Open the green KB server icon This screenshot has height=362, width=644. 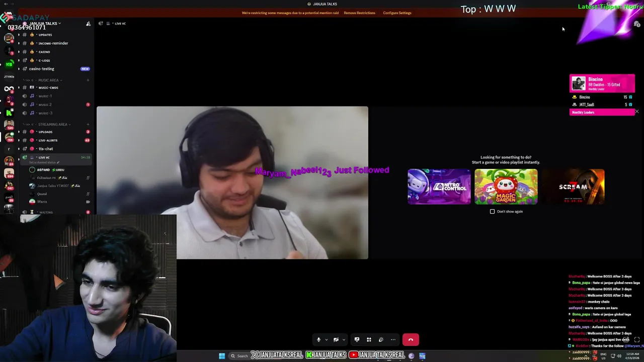point(9,64)
